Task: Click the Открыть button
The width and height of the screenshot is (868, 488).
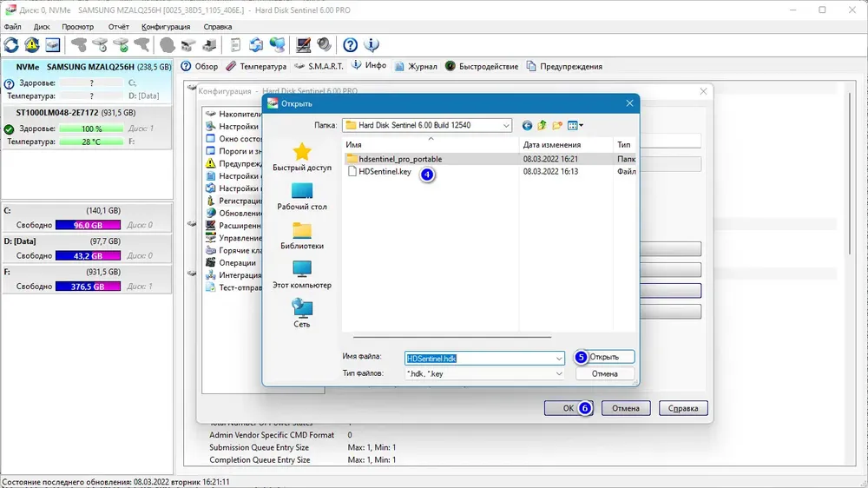Action: tap(604, 357)
